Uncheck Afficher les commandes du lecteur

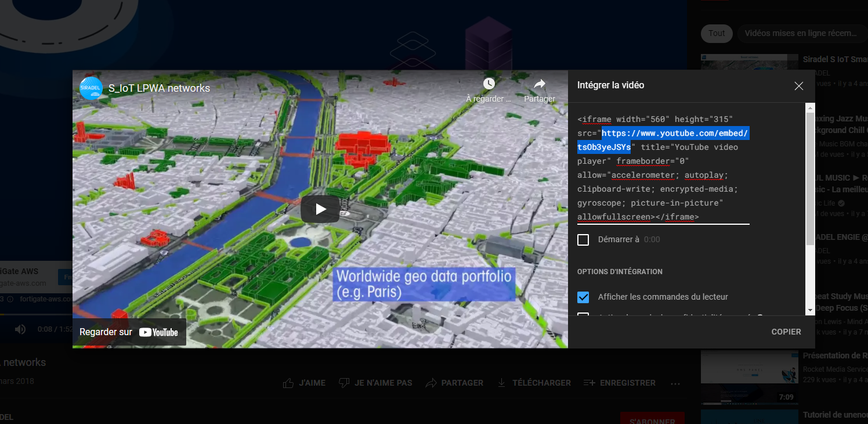pos(583,297)
